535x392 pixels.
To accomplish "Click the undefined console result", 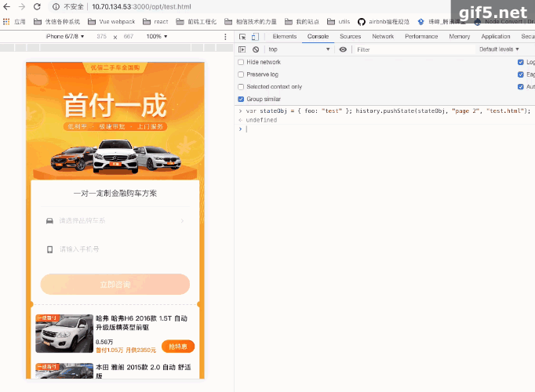I will [261, 120].
